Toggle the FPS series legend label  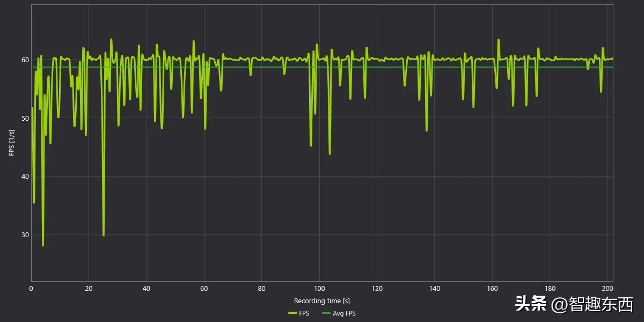[304, 313]
